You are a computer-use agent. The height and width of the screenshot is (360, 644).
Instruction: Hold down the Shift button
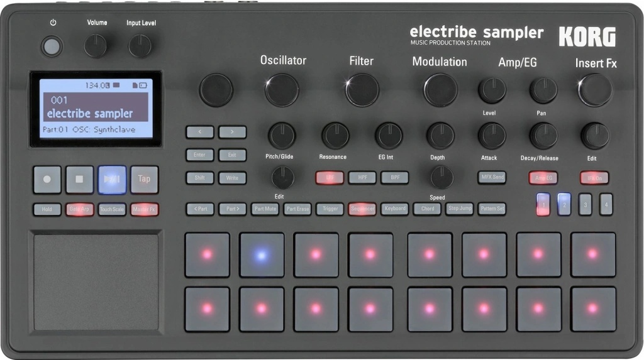(x=200, y=178)
